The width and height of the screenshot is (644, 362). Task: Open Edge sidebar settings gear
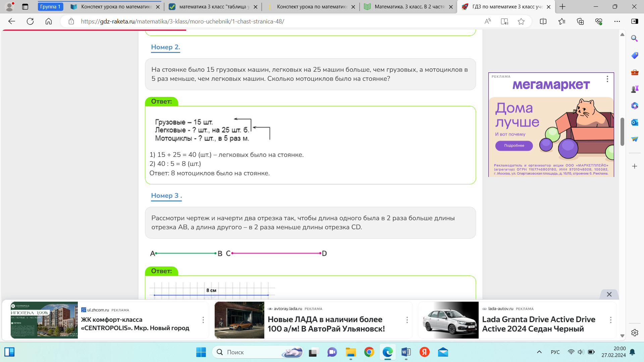(x=634, y=333)
